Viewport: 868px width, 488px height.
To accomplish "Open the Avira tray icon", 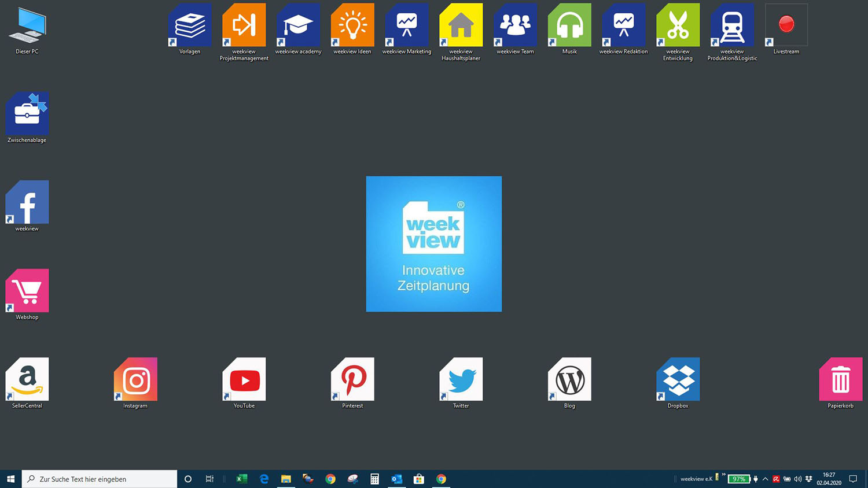I will pos(776,479).
